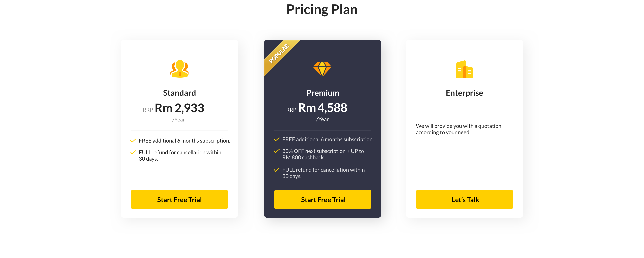Click the Enterprise plan building icon
The image size is (644, 258).
tap(464, 69)
